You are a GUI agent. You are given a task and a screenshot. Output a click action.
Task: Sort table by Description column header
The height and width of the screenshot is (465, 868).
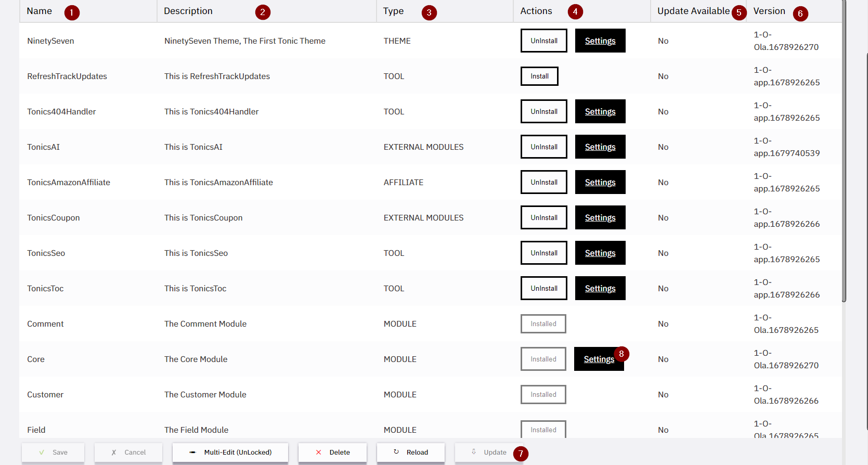[x=266, y=11]
